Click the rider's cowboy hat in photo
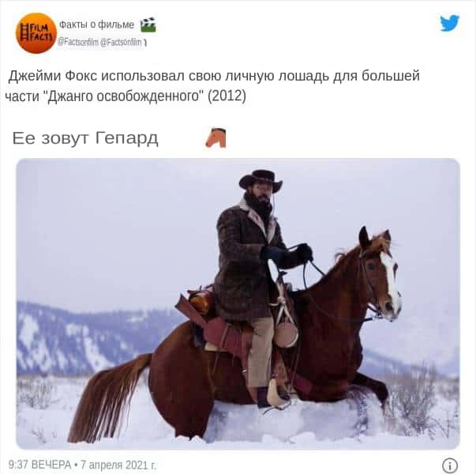The height and width of the screenshot is (474, 476). point(260,181)
